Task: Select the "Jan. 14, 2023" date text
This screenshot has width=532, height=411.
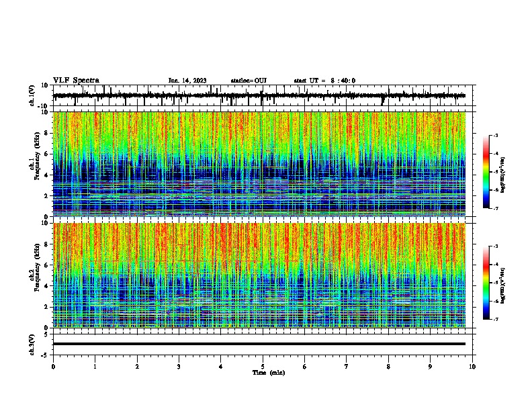Action: 187,81
